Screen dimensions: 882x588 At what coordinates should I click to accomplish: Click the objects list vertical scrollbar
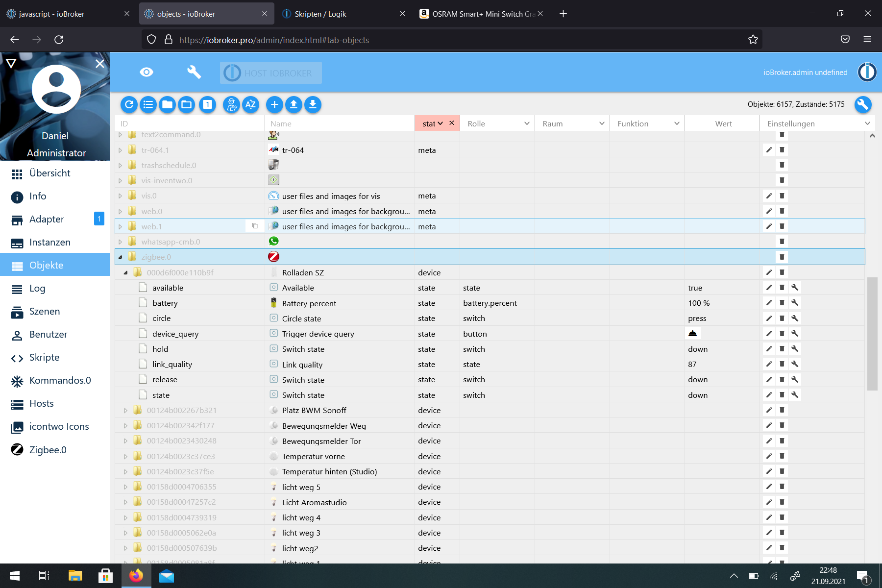[x=872, y=333]
